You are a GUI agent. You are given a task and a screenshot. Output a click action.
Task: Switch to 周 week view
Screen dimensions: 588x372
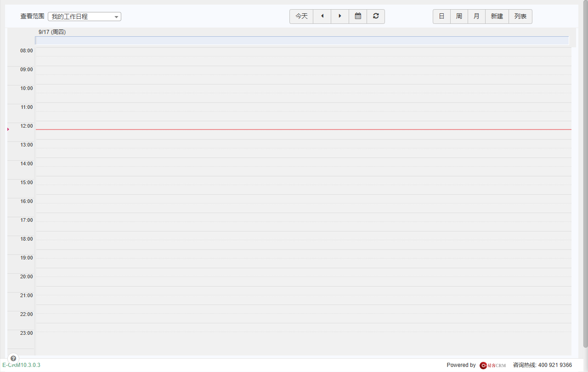[459, 17]
